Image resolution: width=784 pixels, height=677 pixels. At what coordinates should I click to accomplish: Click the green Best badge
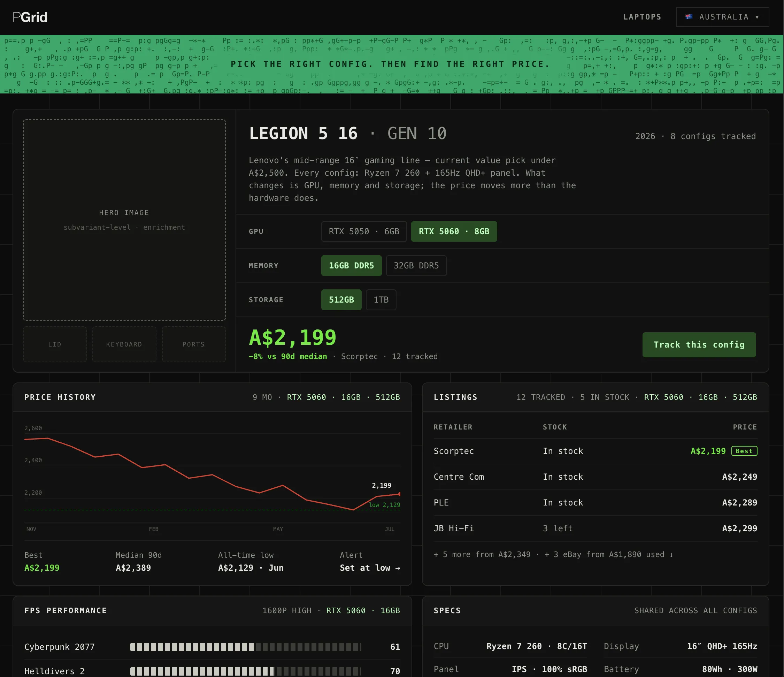pyautogui.click(x=744, y=451)
